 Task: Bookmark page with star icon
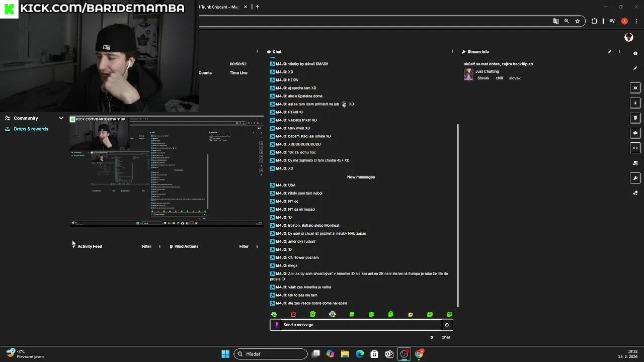tap(578, 21)
